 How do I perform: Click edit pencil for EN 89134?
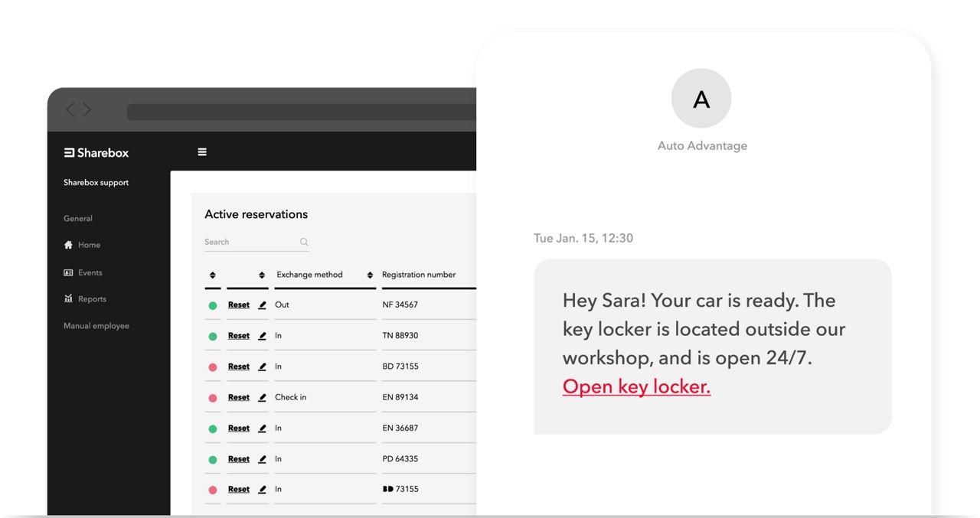coord(262,398)
